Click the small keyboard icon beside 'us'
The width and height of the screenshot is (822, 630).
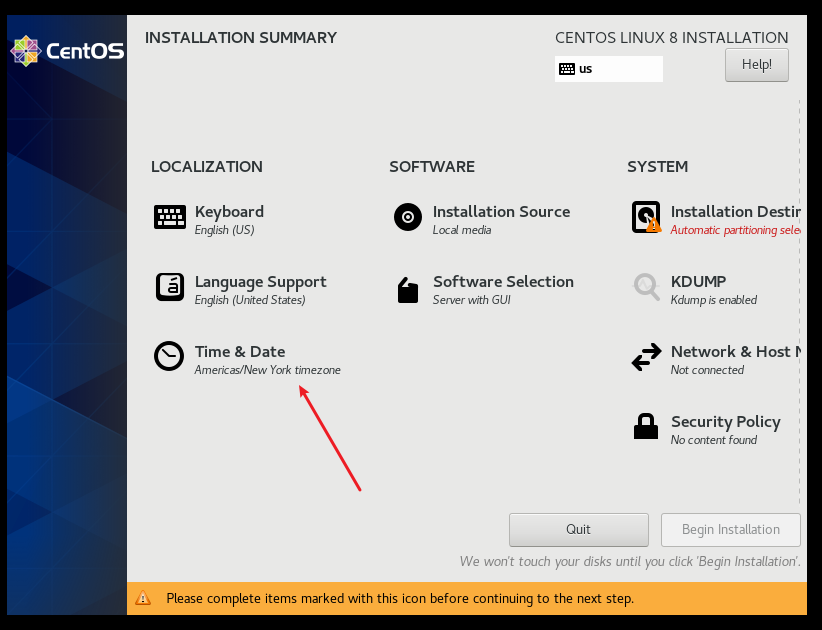[x=567, y=69]
